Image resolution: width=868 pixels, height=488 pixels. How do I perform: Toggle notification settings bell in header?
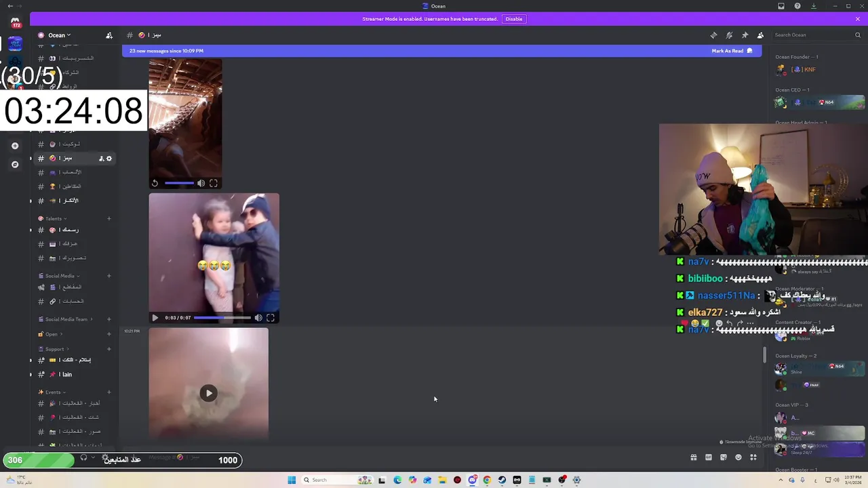(x=729, y=35)
